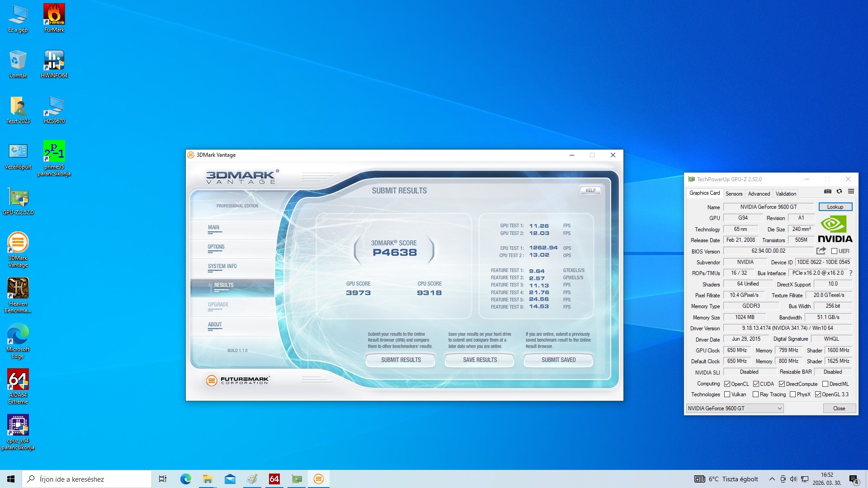The image size is (868, 488).
Task: Toggle the Vulkan checkbox
Action: (727, 394)
